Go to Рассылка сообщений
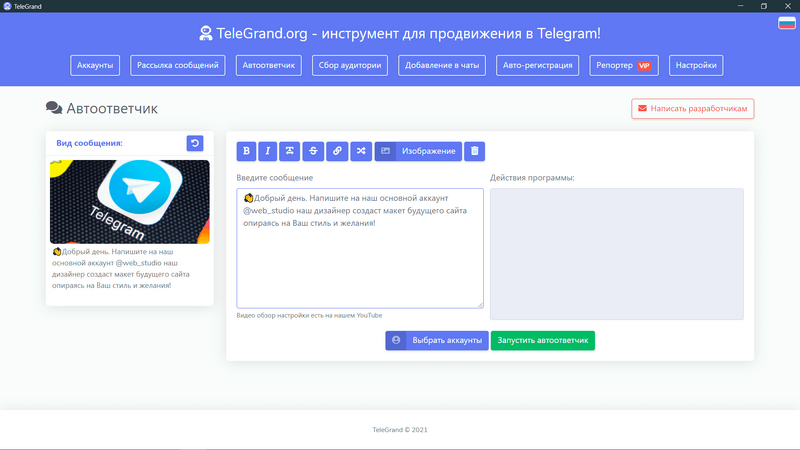The width and height of the screenshot is (800, 450). click(x=178, y=65)
